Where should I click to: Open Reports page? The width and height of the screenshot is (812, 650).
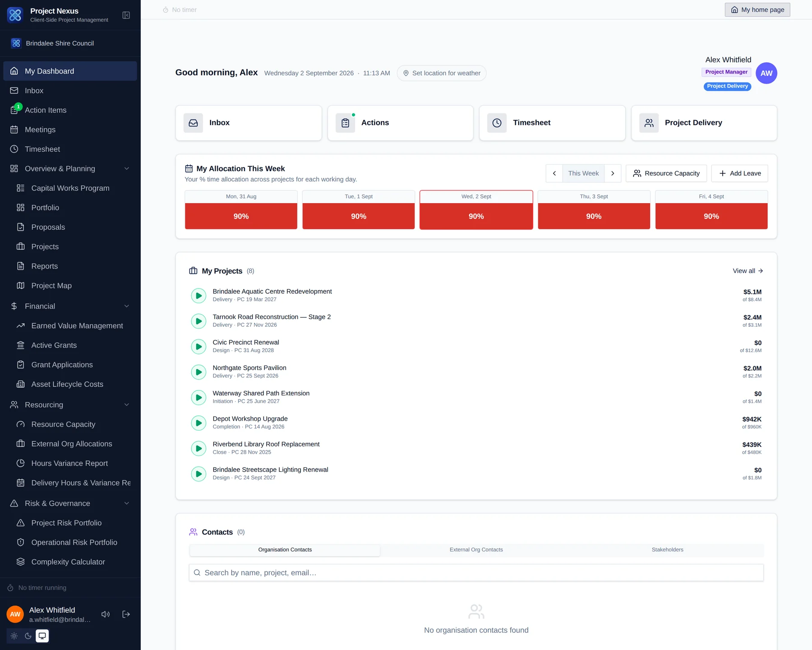point(73,266)
